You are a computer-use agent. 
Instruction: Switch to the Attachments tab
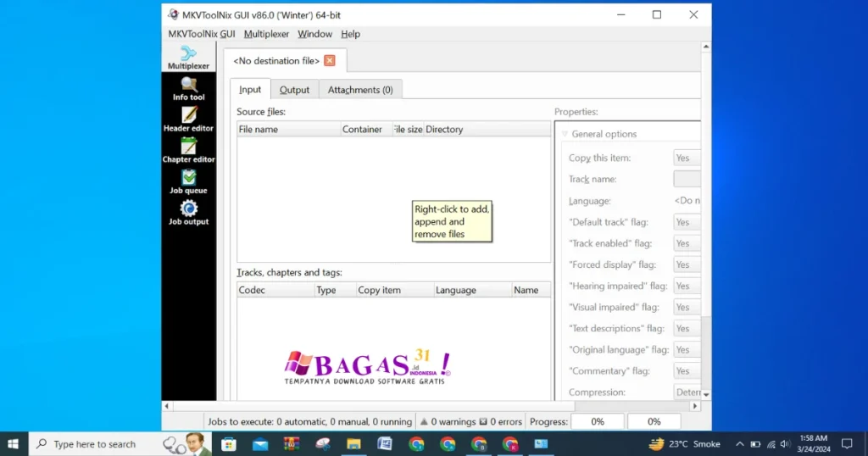(360, 90)
